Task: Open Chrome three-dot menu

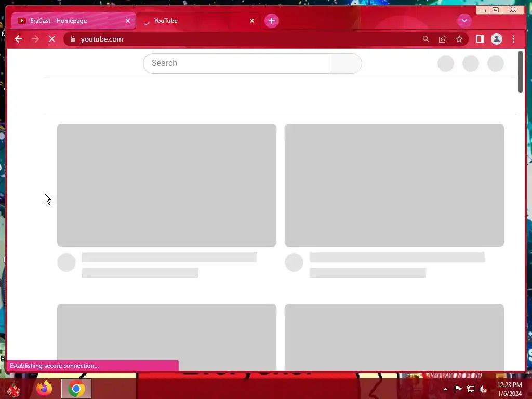Action: [513, 39]
